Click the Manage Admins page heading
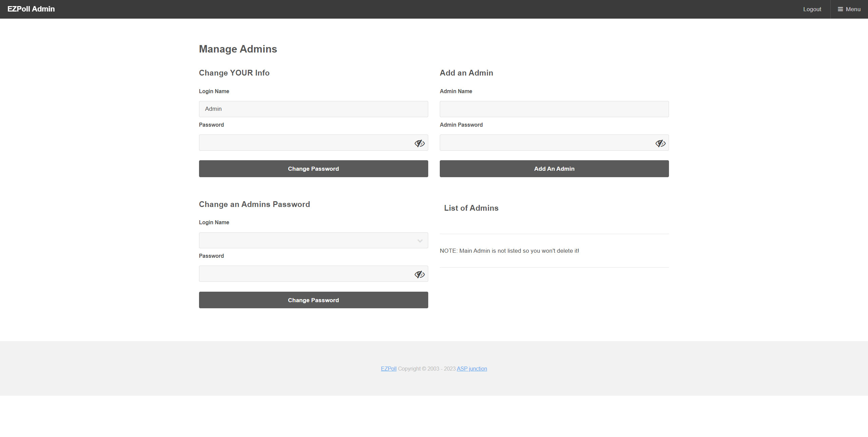 238,49
